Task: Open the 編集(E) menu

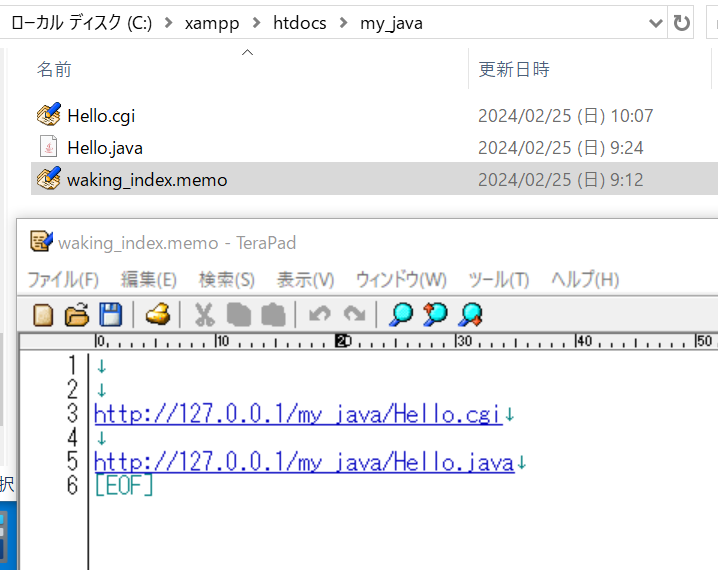Action: 148,279
